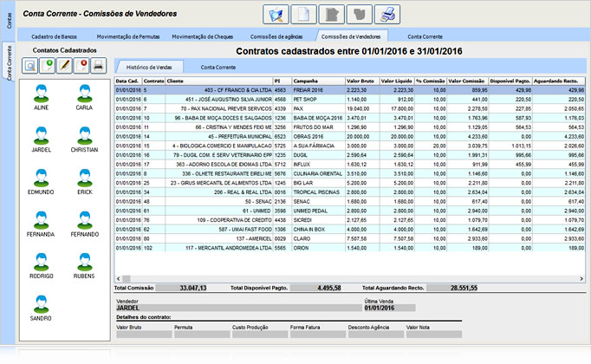
Task: Click the Valor Nota detail field
Action: pyautogui.click(x=434, y=335)
